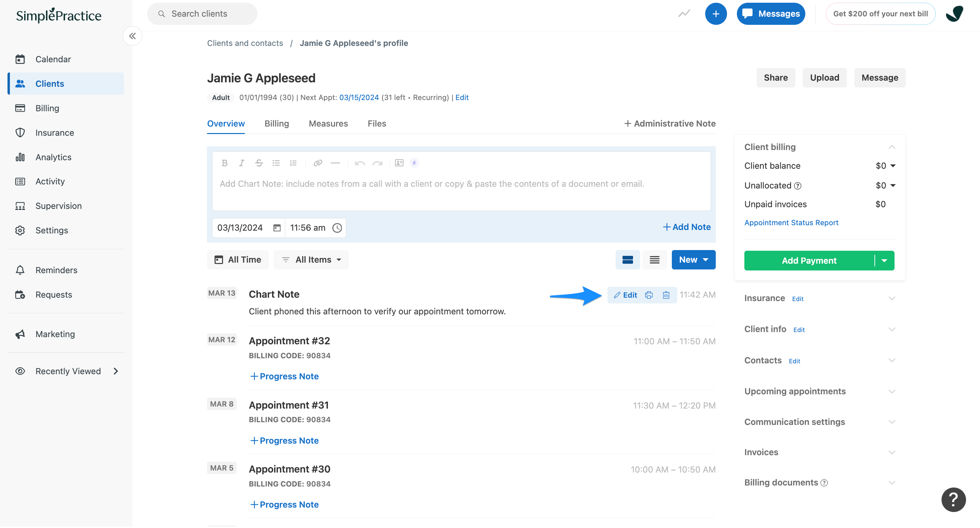Open the Files tab
The height and width of the screenshot is (528, 980).
coord(376,123)
